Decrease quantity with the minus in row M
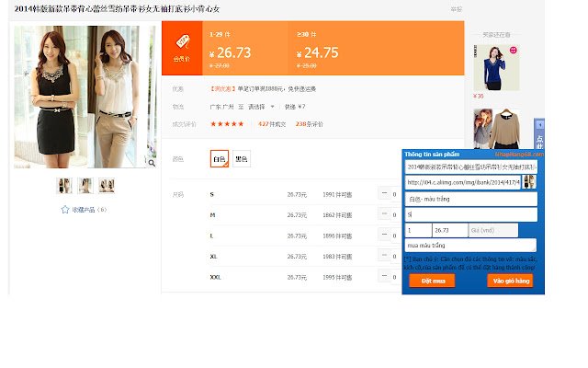The image size is (588, 368). 384,213
